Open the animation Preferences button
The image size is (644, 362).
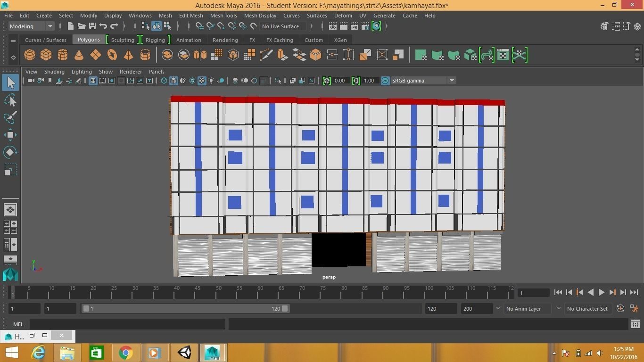pos(634,309)
